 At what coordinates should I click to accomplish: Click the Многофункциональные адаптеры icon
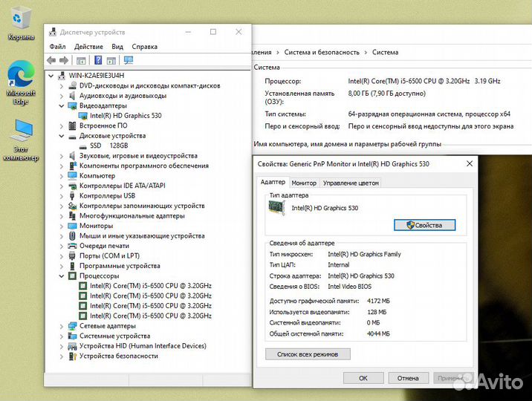click(72, 215)
